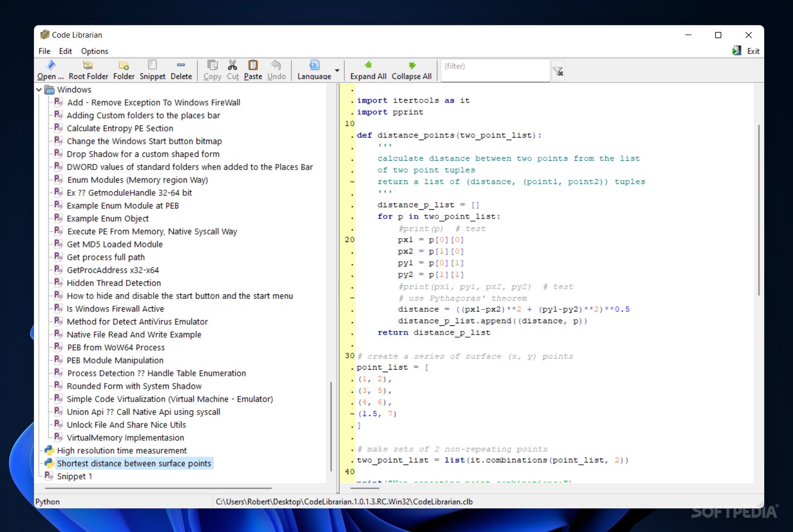This screenshot has height=532, width=793.
Task: Open 'Method for Detect AntiVirus Emulator'
Action: (138, 322)
